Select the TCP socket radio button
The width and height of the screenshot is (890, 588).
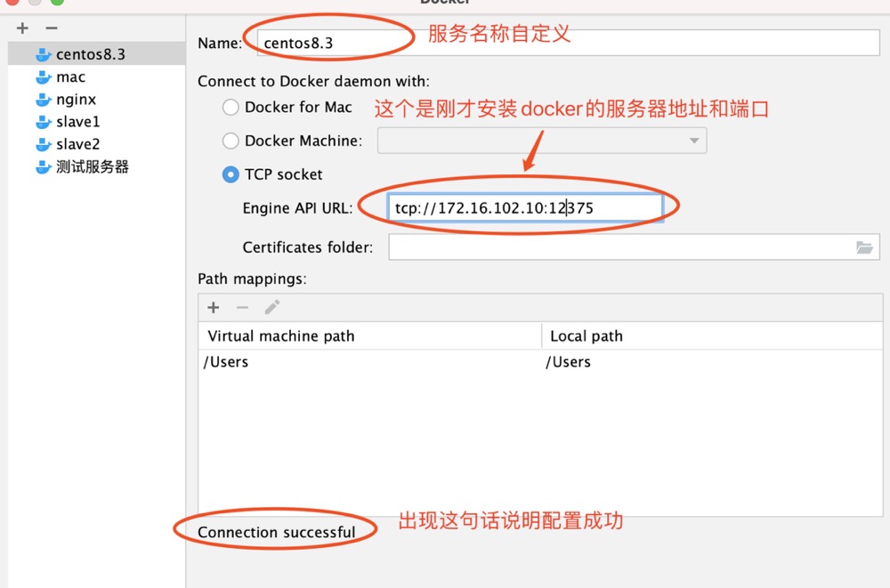(231, 174)
